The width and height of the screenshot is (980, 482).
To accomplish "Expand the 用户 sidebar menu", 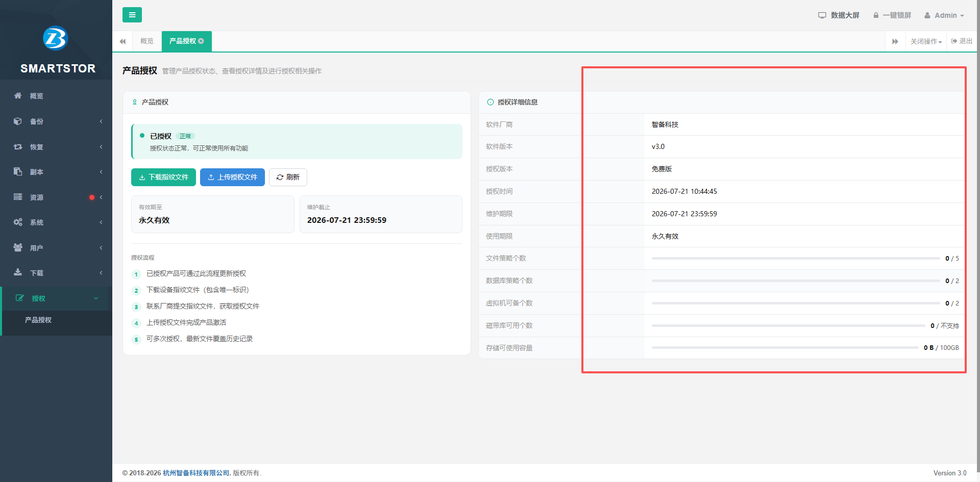I will click(101, 247).
